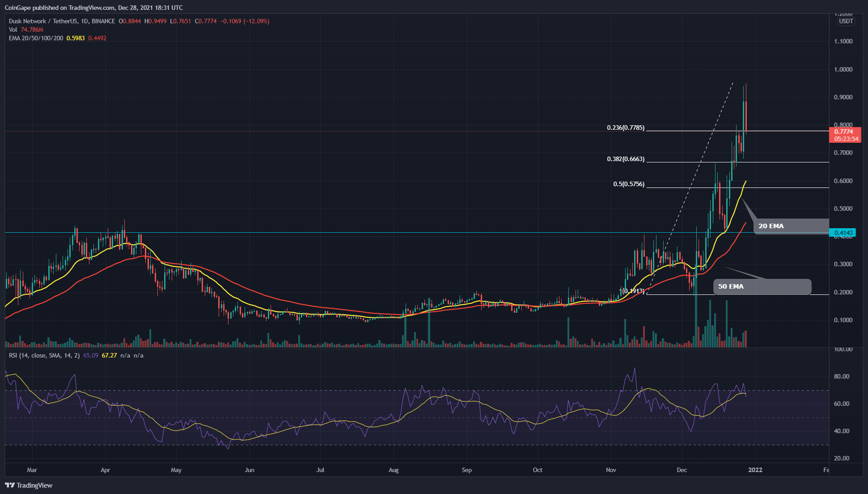Viewport: 868px width, 494px height.
Task: Click the CoinGape publication header text
Action: [94, 7]
